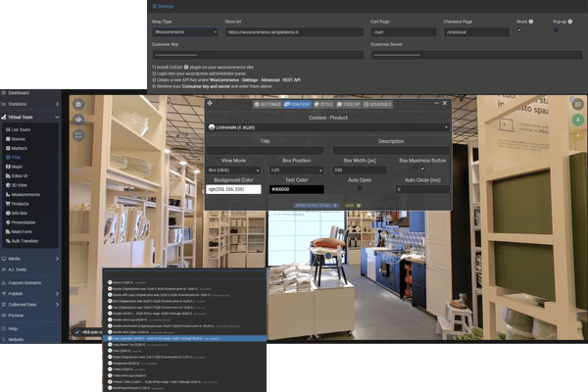Toggle the 'click auto' checkbox in viewer
The width and height of the screenshot is (588, 392).
tap(76, 332)
